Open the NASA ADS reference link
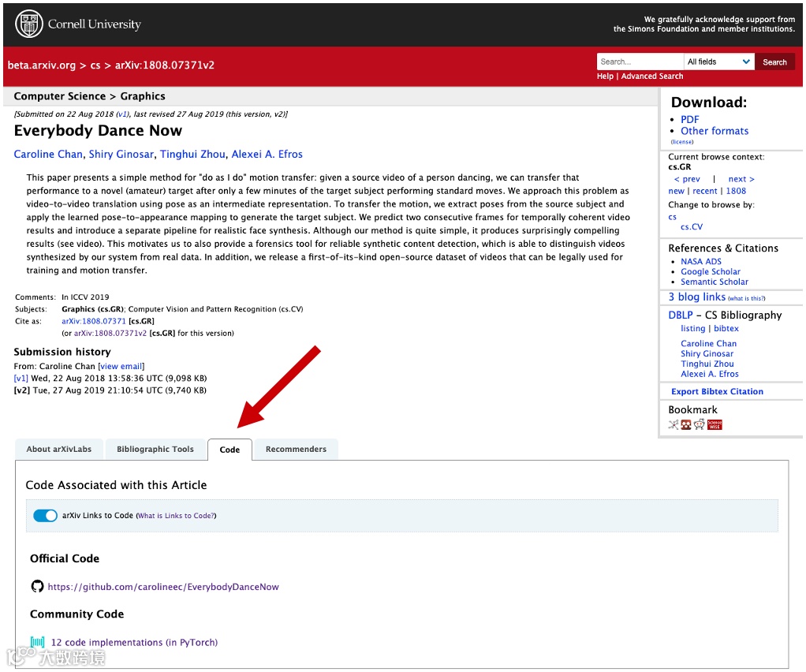This screenshot has width=806, height=672. click(701, 261)
